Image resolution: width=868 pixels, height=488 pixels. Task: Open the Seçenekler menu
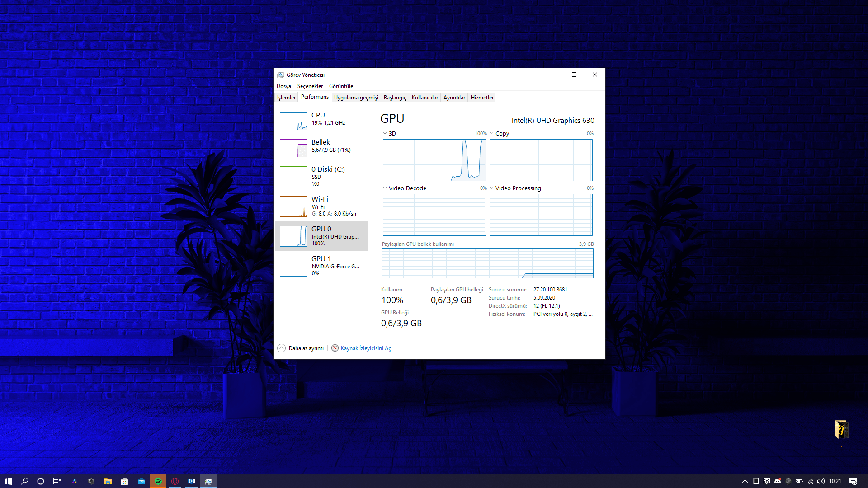[x=310, y=86]
